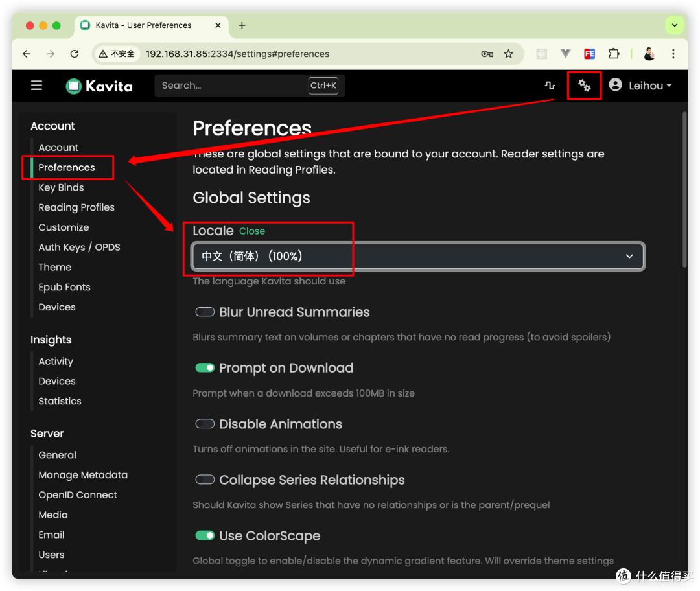Open the Manage Metadata server page
The image size is (700, 591).
pos(83,475)
